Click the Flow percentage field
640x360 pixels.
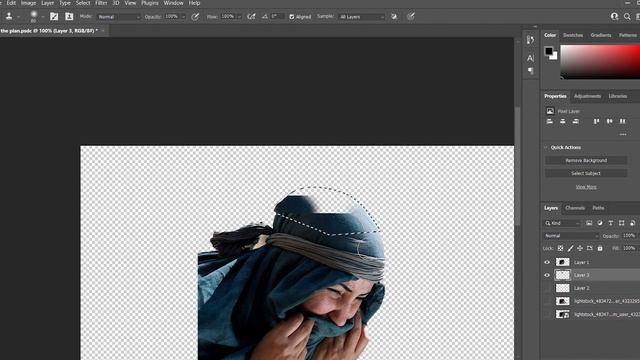(228, 17)
